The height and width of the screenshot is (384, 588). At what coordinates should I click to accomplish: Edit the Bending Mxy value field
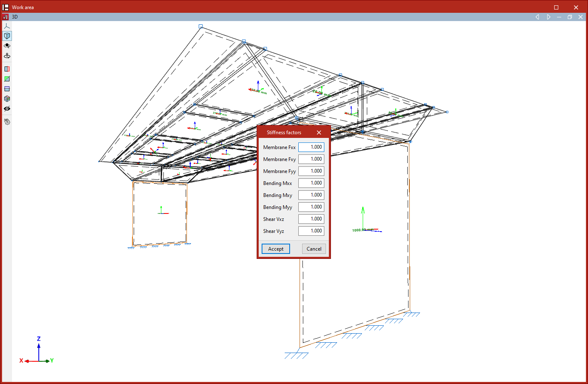click(x=312, y=195)
